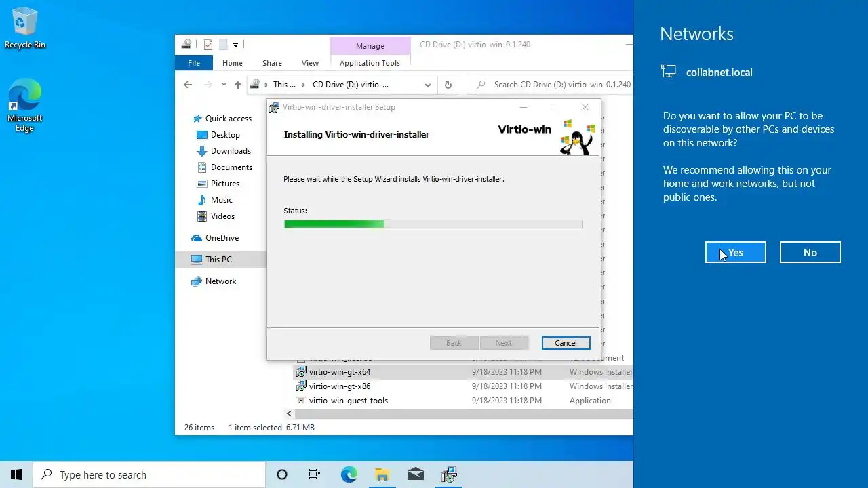Click the New folder quick access icon
Image resolution: width=868 pixels, height=488 pixels.
click(x=222, y=45)
